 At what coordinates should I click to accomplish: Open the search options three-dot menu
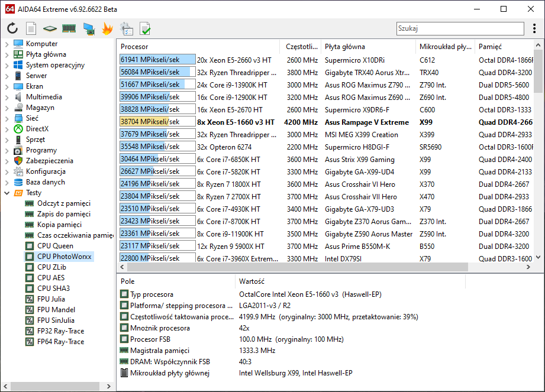coord(534,28)
